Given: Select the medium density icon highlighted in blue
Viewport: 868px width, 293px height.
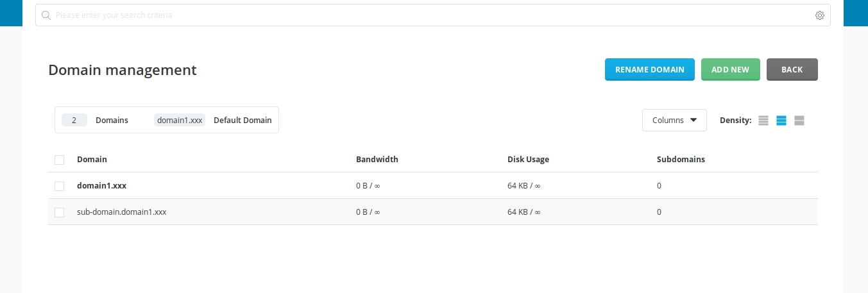Looking at the screenshot, I should [x=781, y=121].
